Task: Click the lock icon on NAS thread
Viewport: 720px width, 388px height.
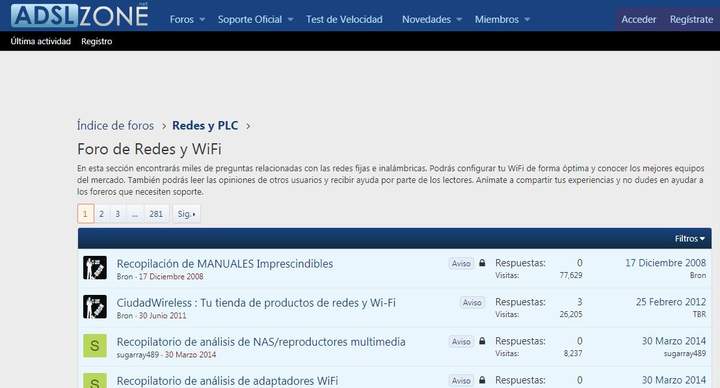Action: tap(482, 341)
